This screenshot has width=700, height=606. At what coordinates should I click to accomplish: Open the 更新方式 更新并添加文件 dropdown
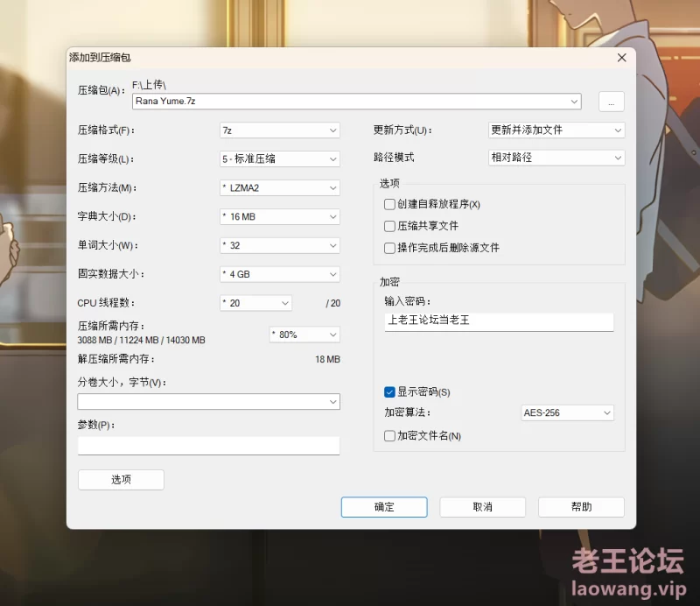tap(556, 130)
